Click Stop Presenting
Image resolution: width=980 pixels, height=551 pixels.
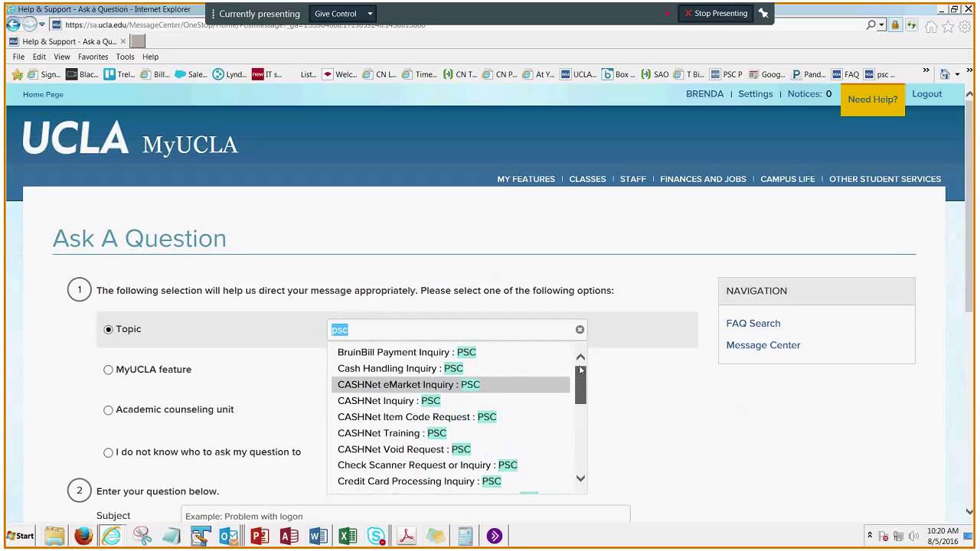pyautogui.click(x=716, y=14)
